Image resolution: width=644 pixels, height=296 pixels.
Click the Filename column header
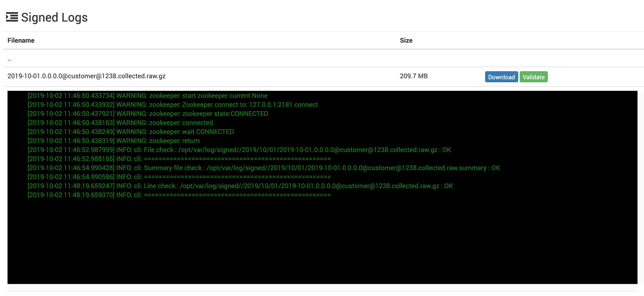(21, 40)
